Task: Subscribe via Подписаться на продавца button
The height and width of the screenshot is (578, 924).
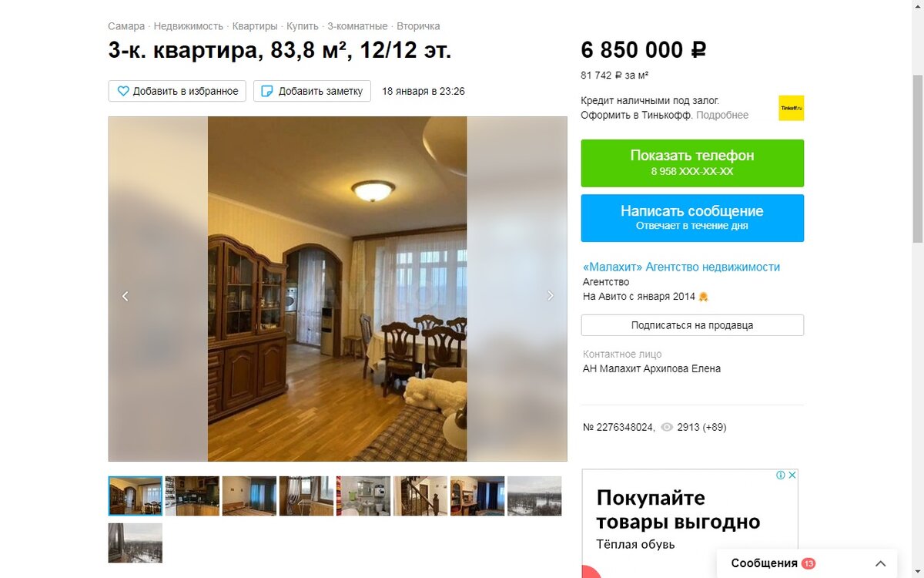Action: coord(692,325)
